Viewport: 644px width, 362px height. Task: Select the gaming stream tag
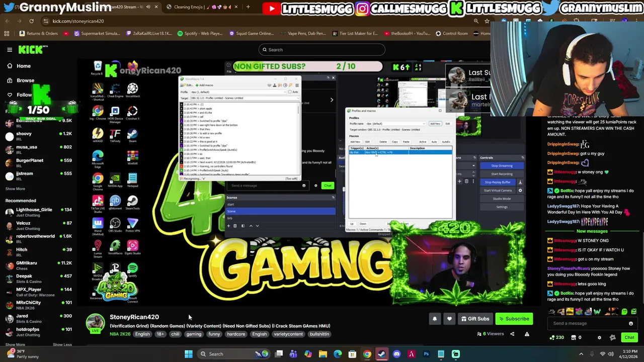(194, 334)
